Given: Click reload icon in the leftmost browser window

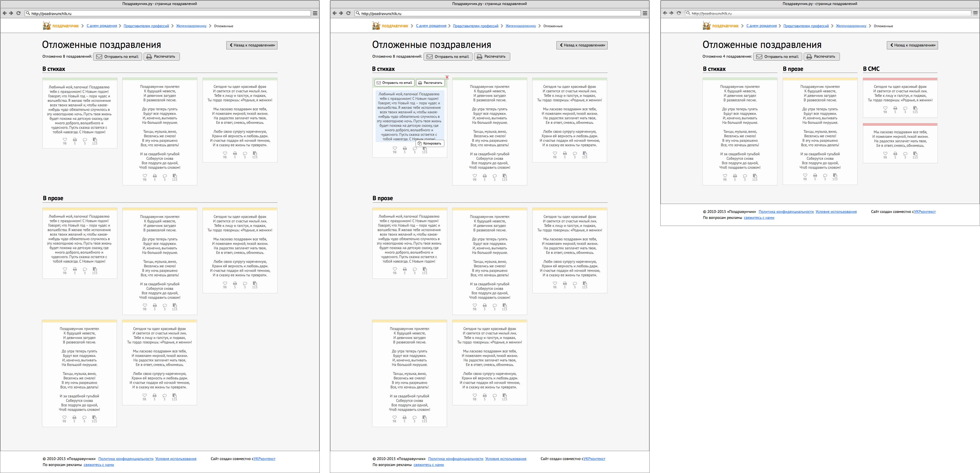Looking at the screenshot, I should pyautogui.click(x=18, y=13).
